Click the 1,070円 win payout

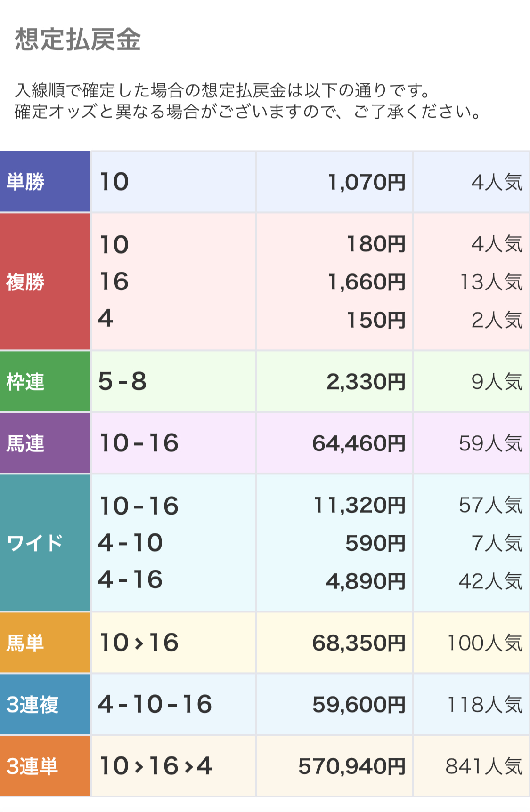(x=366, y=182)
